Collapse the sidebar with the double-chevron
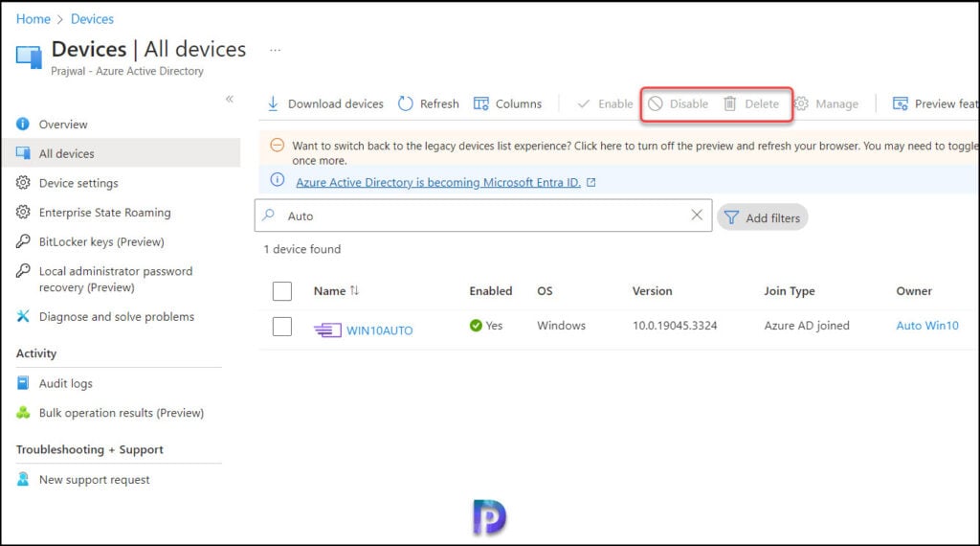 tap(230, 99)
